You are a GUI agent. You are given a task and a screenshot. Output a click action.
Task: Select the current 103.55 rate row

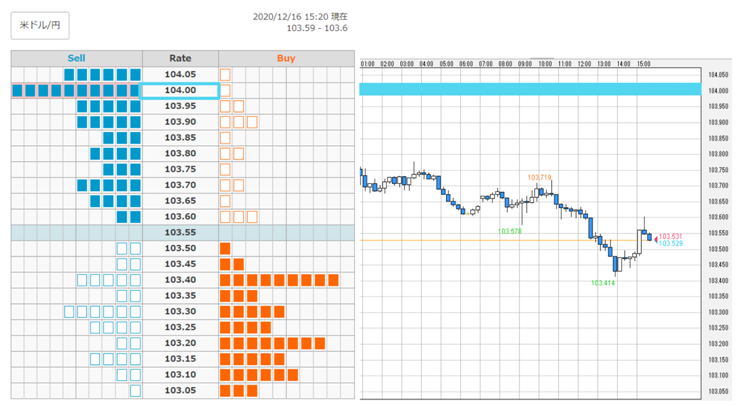pos(183,233)
